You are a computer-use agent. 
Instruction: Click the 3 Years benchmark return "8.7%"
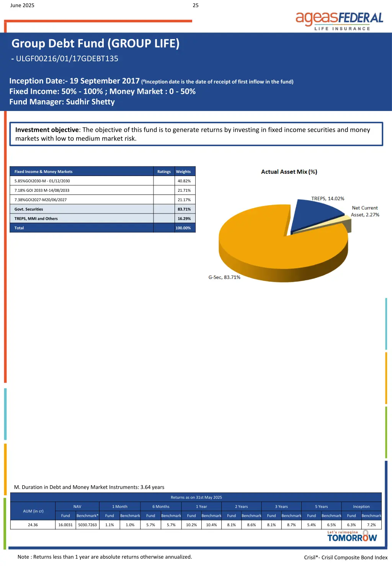pos(291,525)
